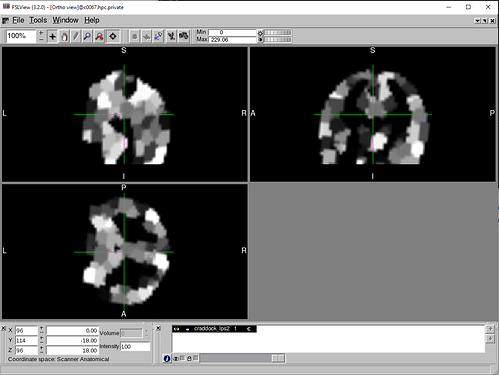
Task: Toggle the layer visibility checkbox
Action: point(182,358)
